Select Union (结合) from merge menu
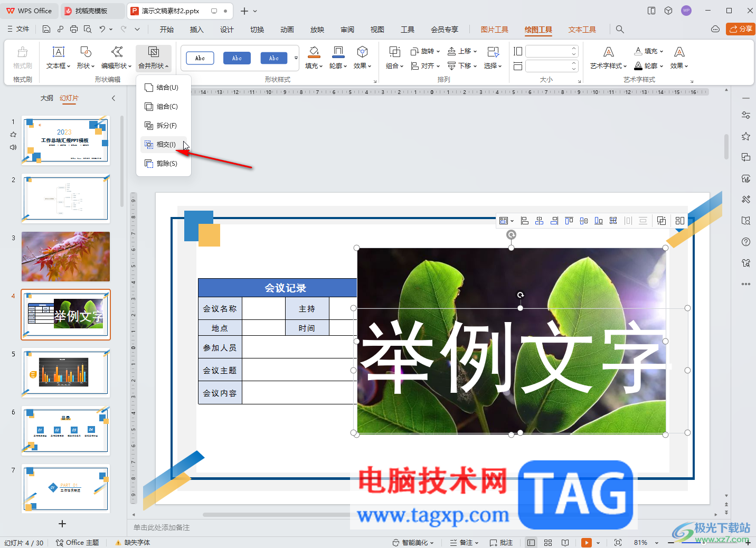The image size is (756, 548). click(164, 88)
